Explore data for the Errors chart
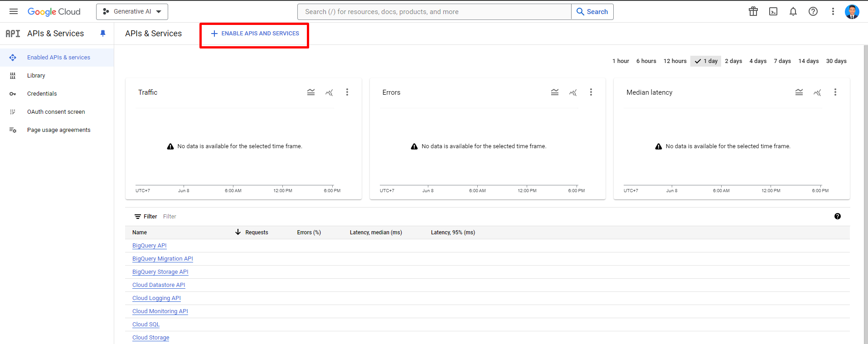Screen dimensions: 868x344 (573, 92)
